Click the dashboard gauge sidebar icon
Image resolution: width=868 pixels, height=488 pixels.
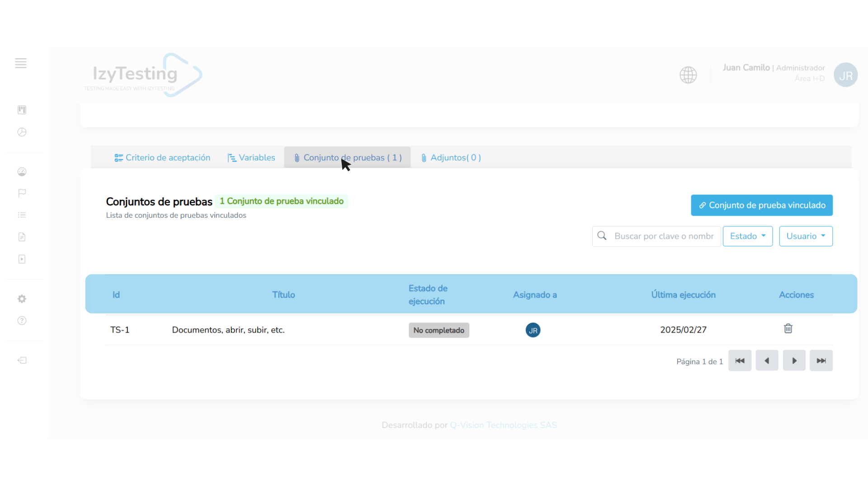coord(22,172)
